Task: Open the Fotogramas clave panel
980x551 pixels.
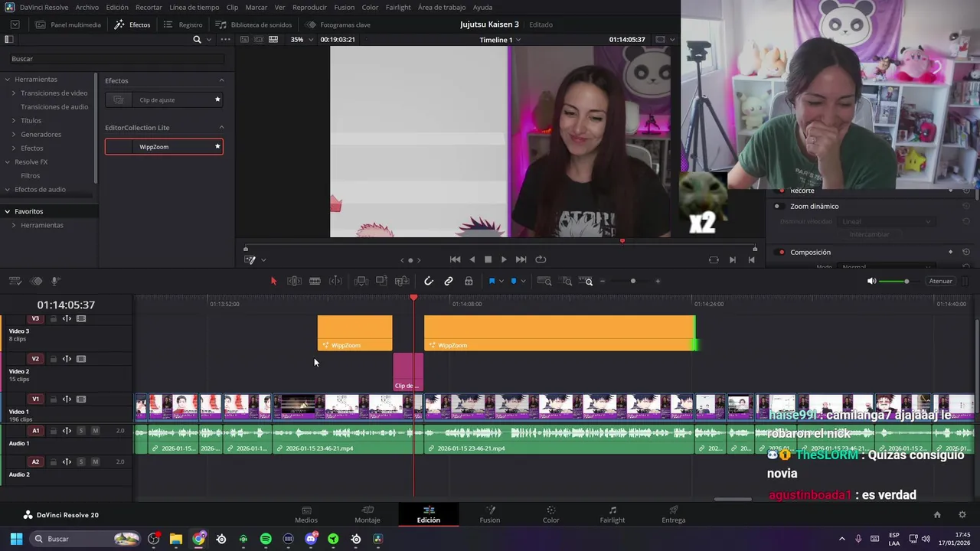Action: (338, 24)
